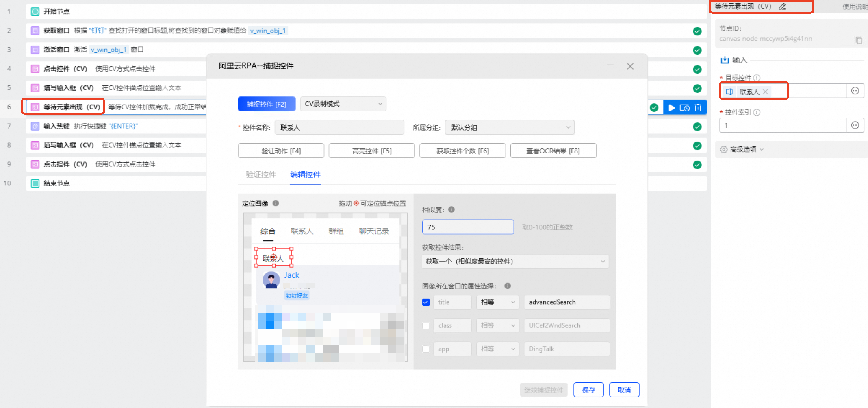Click the green status check on row 6
Screen dimensions: 868x408
tap(654, 107)
